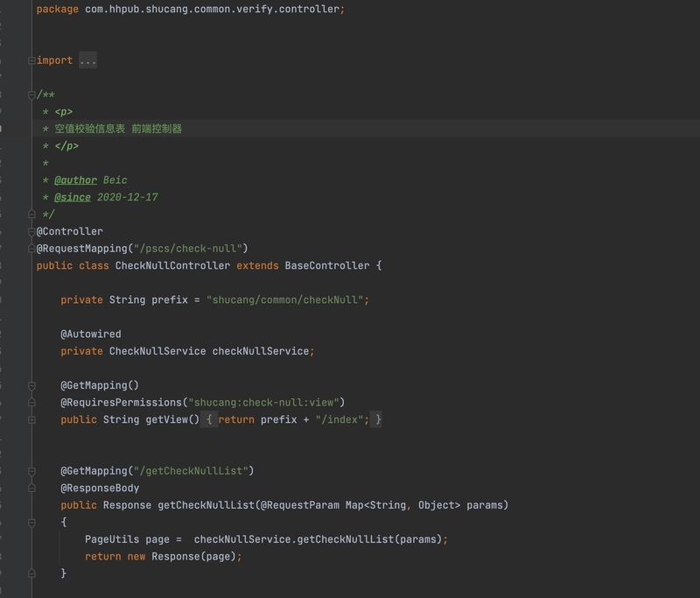Click the string "/index"
Screen dimensions: 700x598
coord(339,419)
